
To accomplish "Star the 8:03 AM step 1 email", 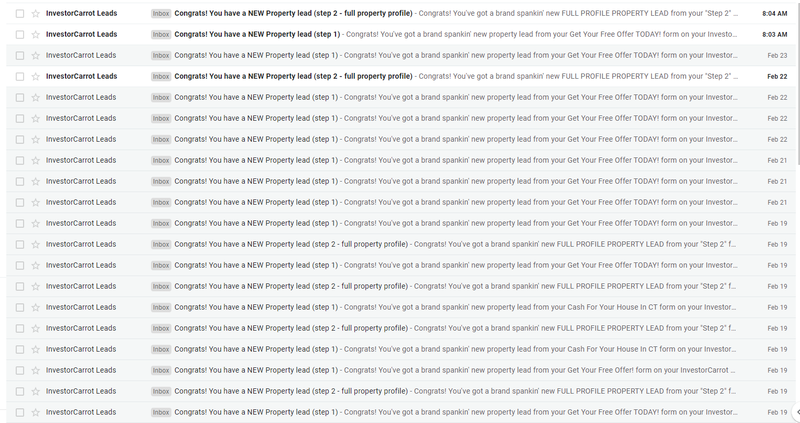I will pos(35,34).
